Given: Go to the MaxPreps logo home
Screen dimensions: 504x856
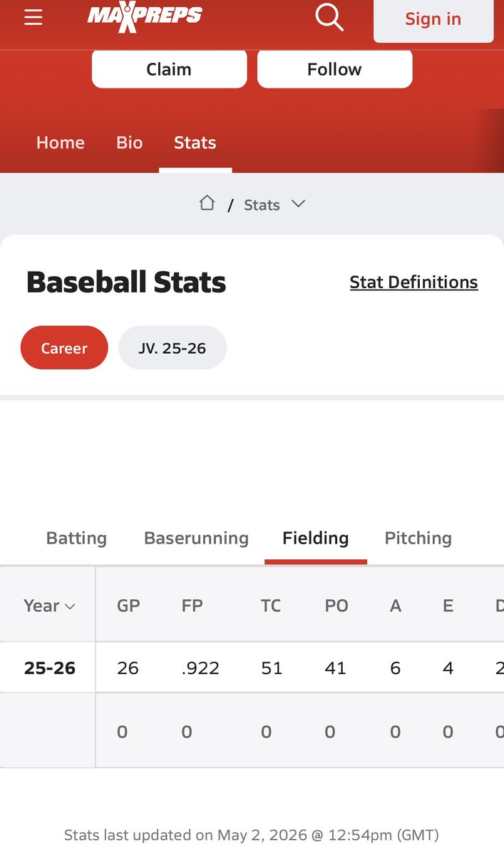Looking at the screenshot, I should point(145,16).
